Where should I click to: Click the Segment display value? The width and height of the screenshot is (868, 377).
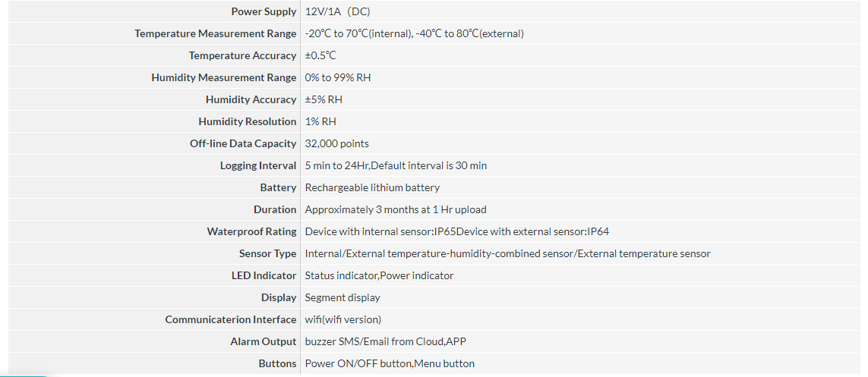[342, 298]
